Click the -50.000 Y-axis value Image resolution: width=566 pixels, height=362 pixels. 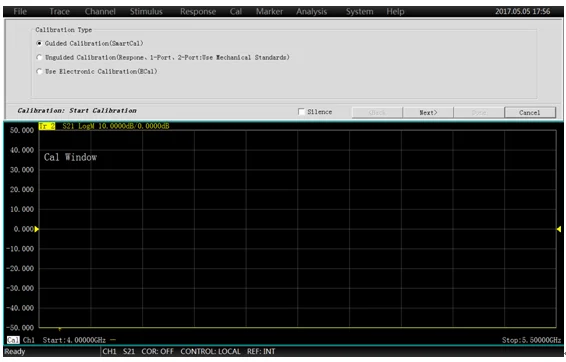[20, 328]
